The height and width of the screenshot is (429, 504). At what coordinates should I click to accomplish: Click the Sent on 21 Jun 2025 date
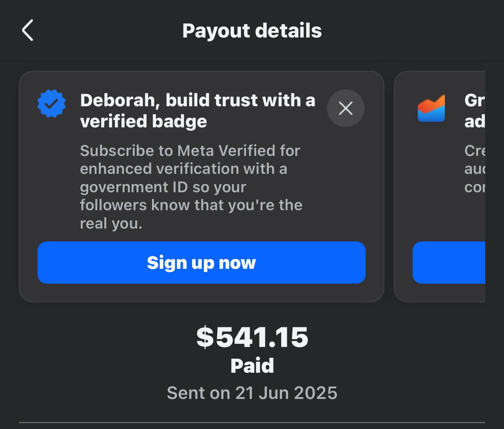(252, 393)
